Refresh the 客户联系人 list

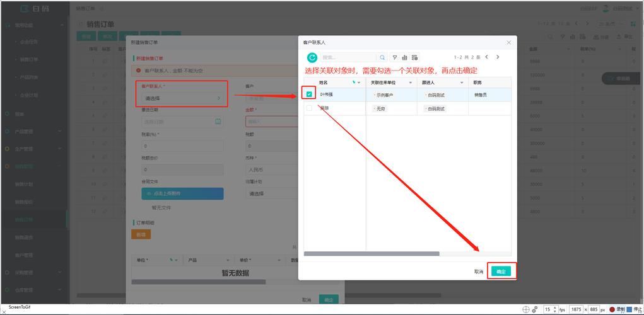(312, 57)
